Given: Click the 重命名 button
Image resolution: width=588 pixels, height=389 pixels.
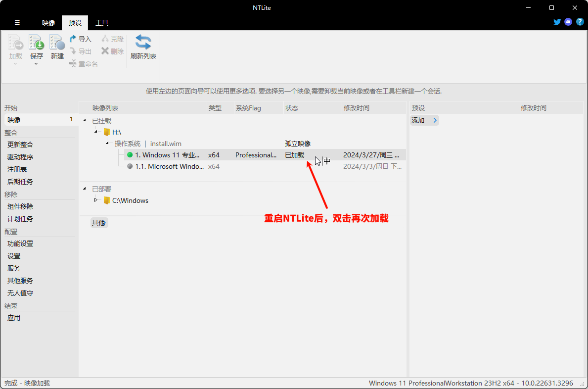Looking at the screenshot, I should (84, 64).
